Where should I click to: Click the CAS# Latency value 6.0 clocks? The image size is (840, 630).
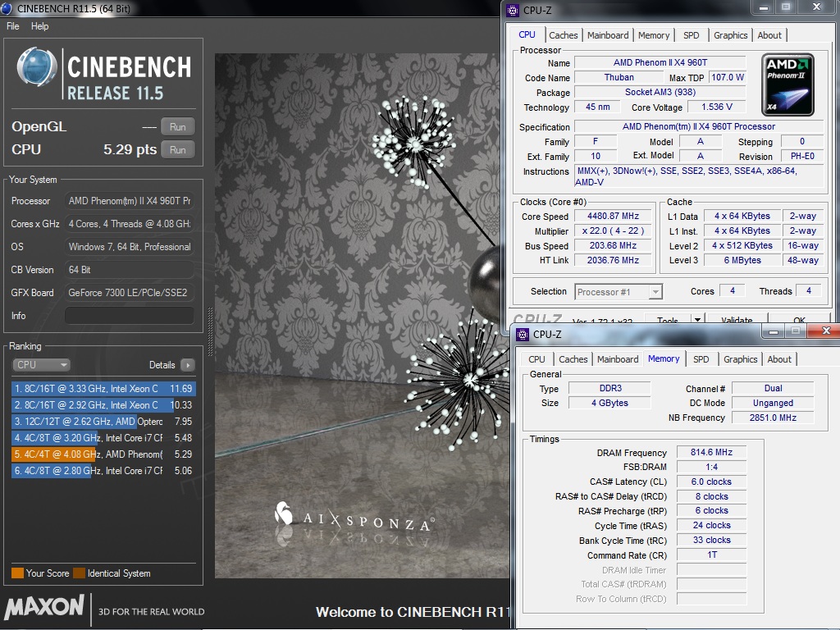tap(711, 482)
